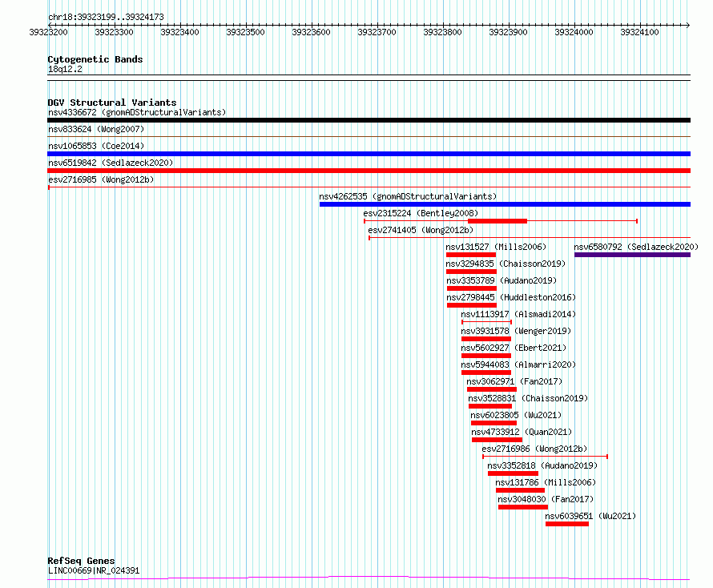Select the red nsv5602927 variant bar
The height and width of the screenshot is (588, 713).
coord(486,356)
